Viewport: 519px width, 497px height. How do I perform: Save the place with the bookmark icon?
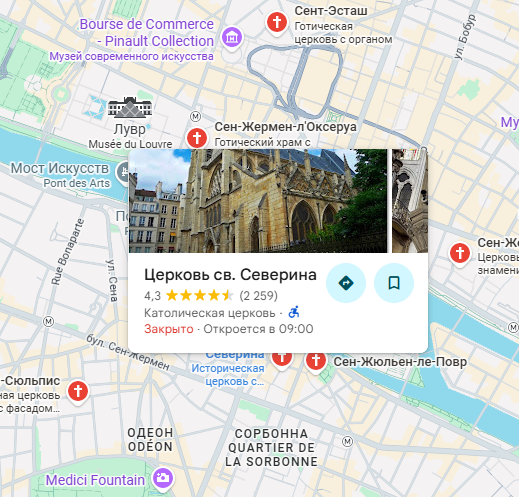pyautogui.click(x=394, y=283)
